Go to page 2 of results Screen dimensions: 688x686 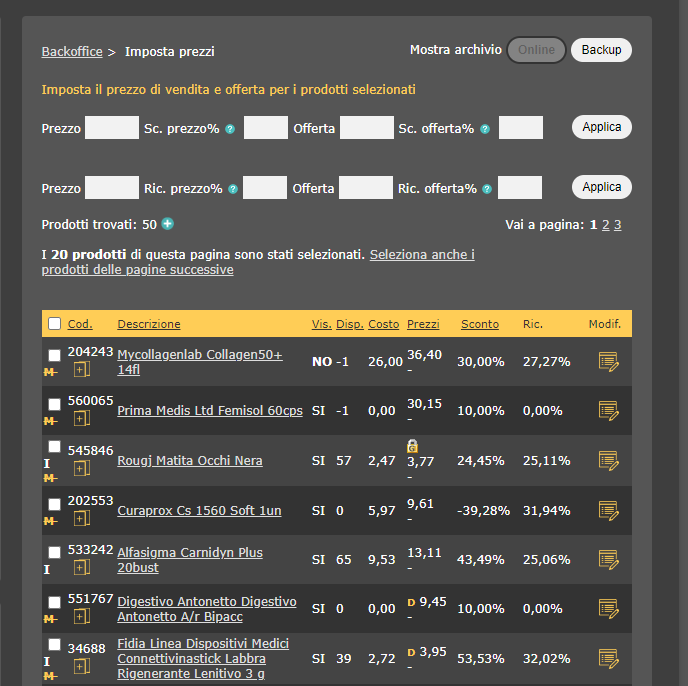(605, 225)
